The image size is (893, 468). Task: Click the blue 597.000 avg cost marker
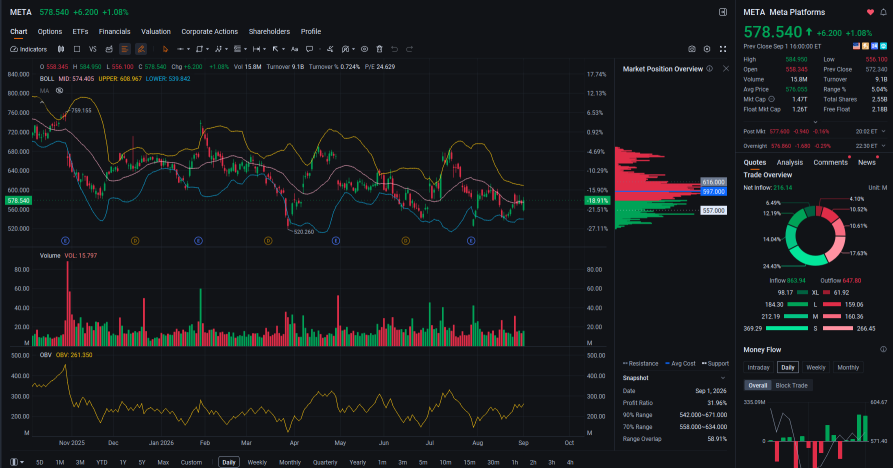[x=713, y=192]
